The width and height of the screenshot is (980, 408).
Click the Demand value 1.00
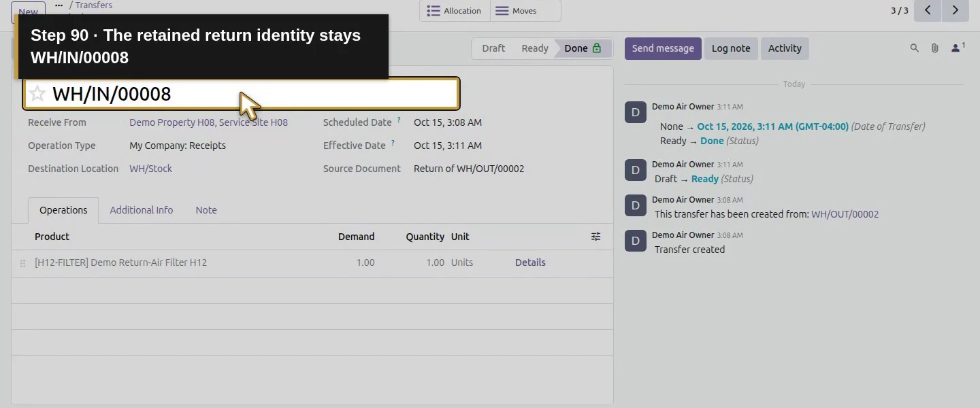coord(365,262)
